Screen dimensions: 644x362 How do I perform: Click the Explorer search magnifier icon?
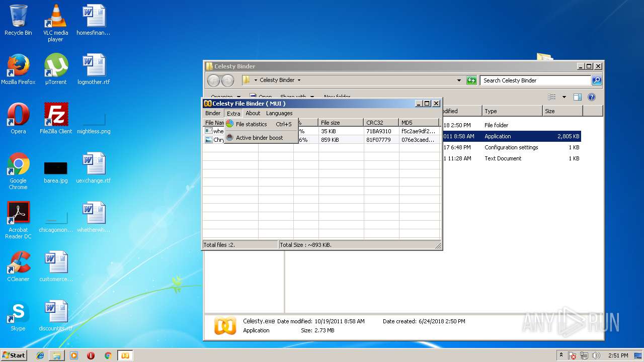coord(596,80)
